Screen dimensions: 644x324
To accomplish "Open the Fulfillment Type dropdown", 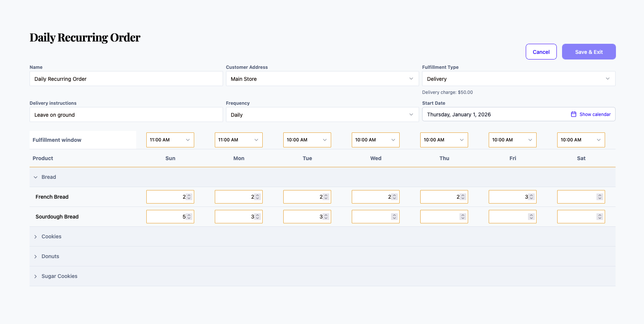I will pos(518,79).
